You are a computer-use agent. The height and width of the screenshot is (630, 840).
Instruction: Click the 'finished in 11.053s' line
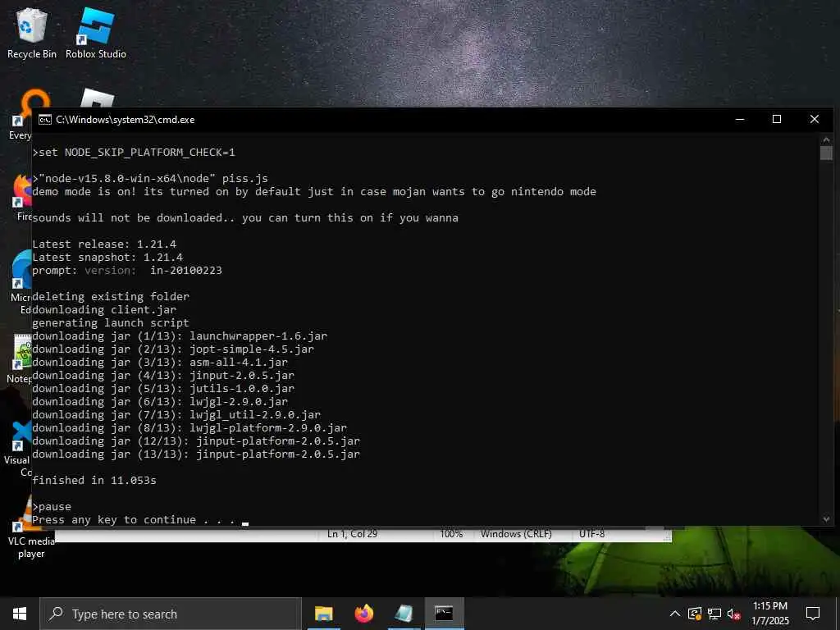click(94, 480)
